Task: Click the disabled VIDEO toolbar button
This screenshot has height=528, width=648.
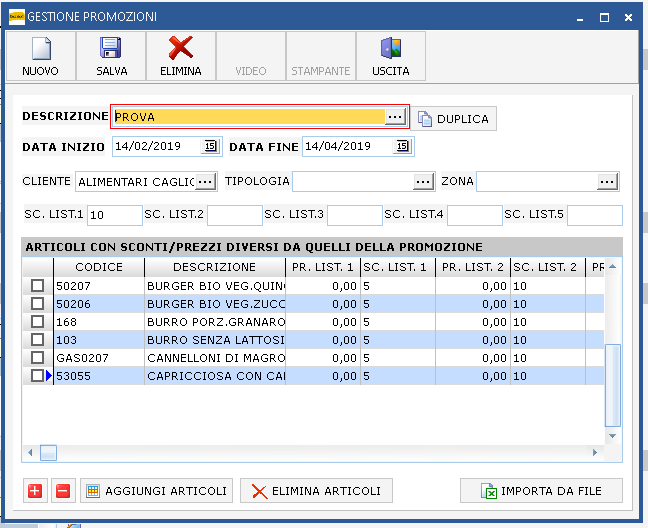Action: click(x=251, y=56)
